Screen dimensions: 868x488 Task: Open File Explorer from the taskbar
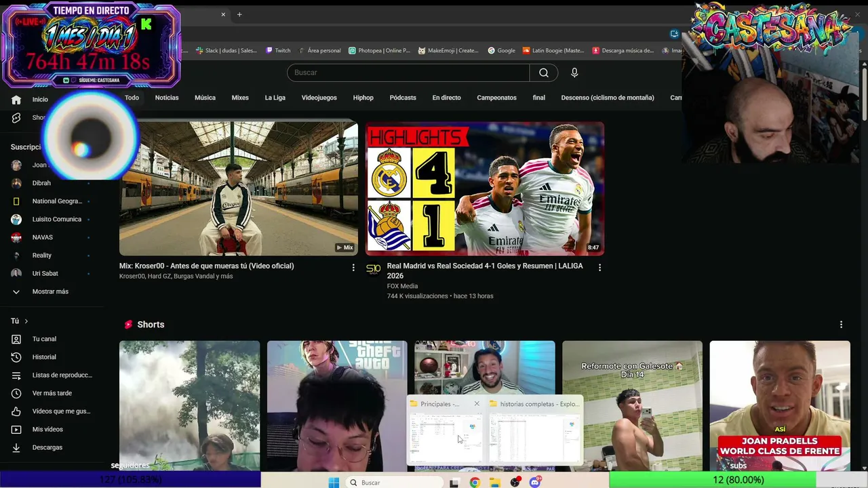[495, 483]
